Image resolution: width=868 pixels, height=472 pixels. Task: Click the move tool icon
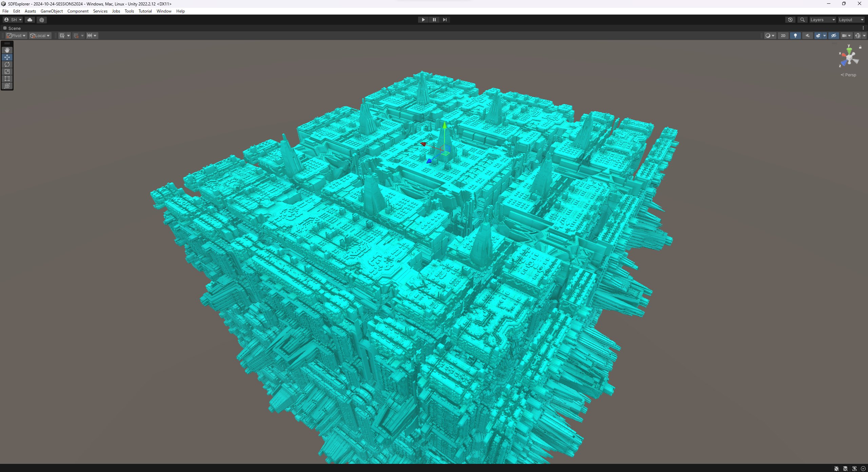(7, 56)
